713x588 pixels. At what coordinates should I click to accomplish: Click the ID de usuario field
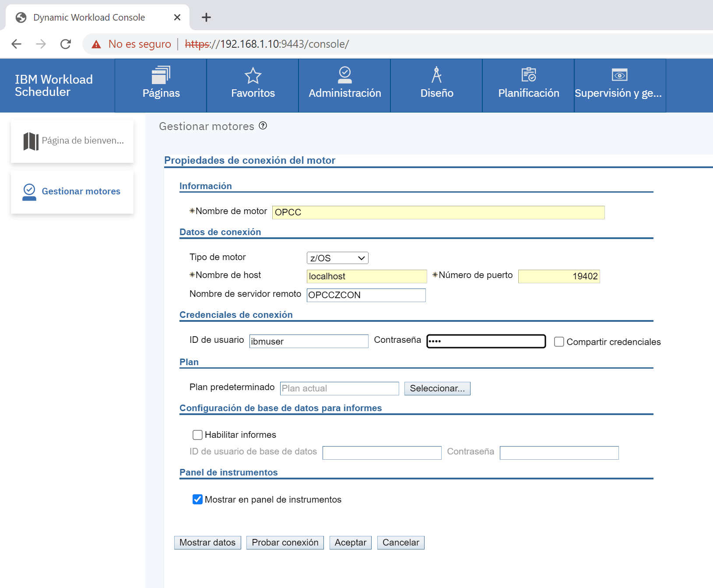[309, 342]
